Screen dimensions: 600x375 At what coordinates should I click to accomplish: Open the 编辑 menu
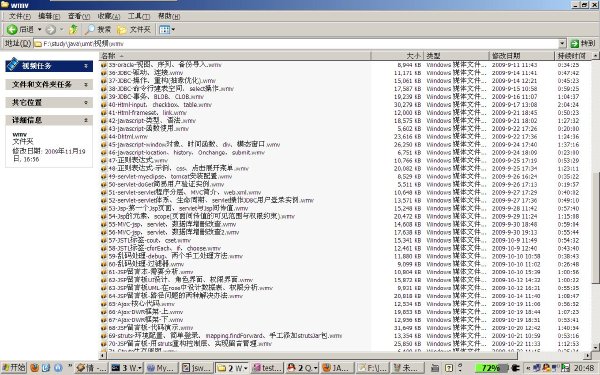(x=49, y=16)
